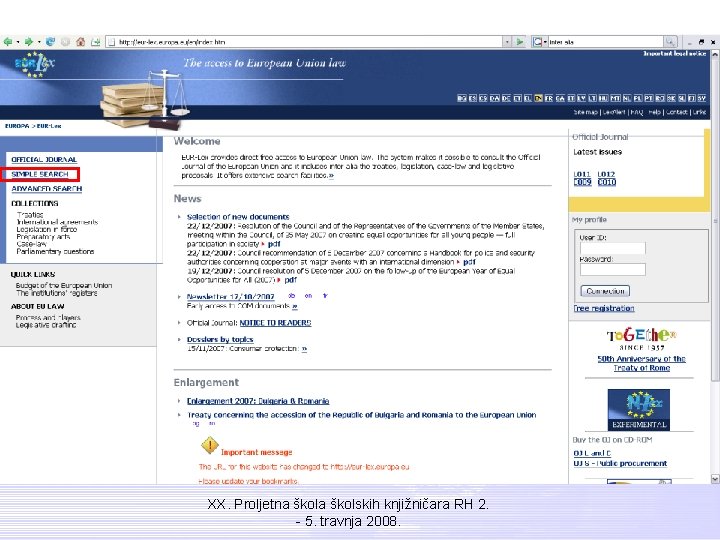Screen dimensions: 720x540
Task: Click the Connection button
Action: [x=605, y=291]
